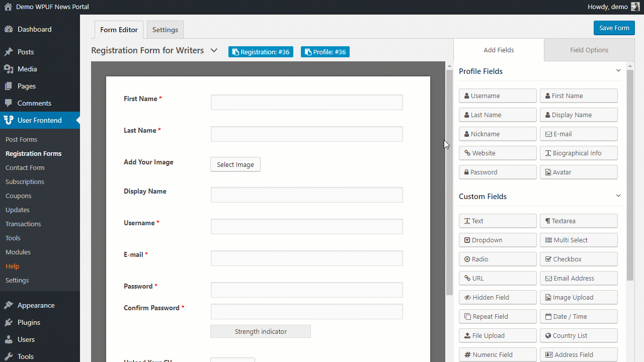Open Post Forms submenu item
The height and width of the screenshot is (362, 644).
click(x=21, y=139)
